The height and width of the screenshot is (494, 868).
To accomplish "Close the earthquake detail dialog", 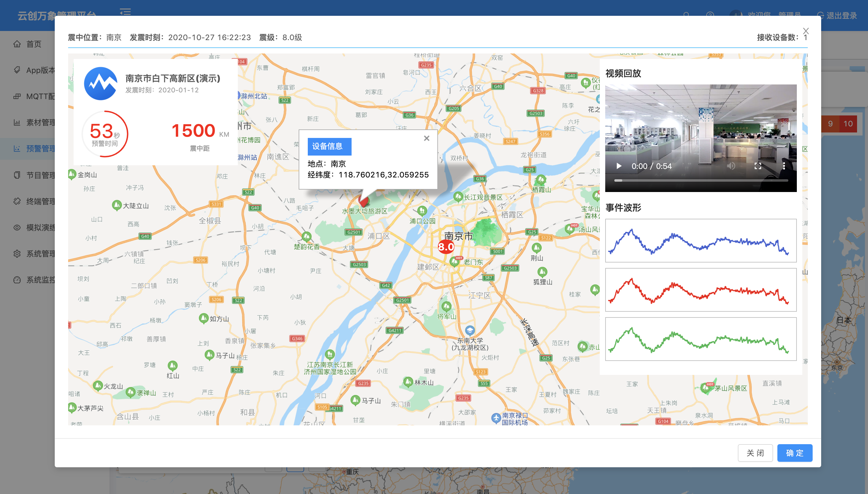I will tap(806, 31).
